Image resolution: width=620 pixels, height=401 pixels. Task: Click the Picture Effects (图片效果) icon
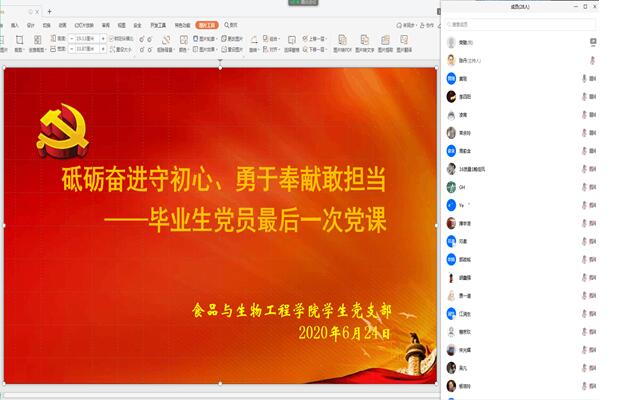195,49
